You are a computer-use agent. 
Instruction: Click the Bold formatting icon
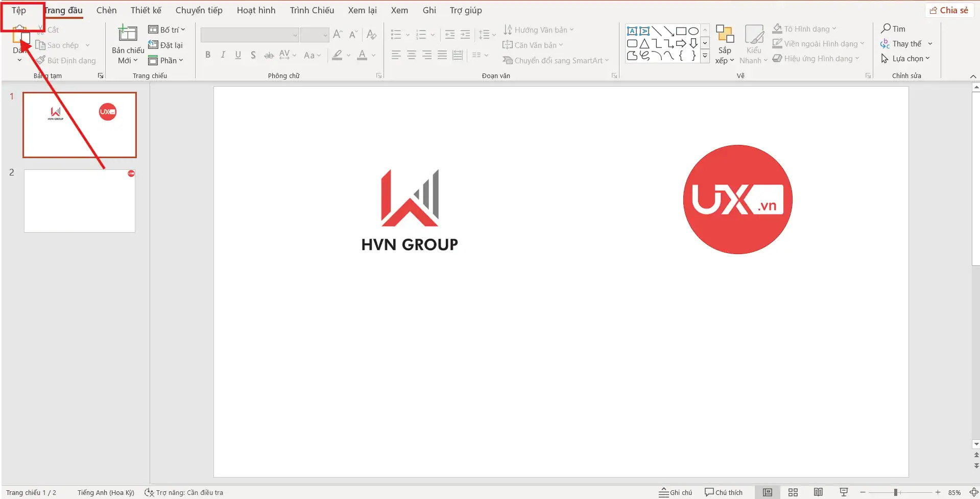pyautogui.click(x=208, y=55)
